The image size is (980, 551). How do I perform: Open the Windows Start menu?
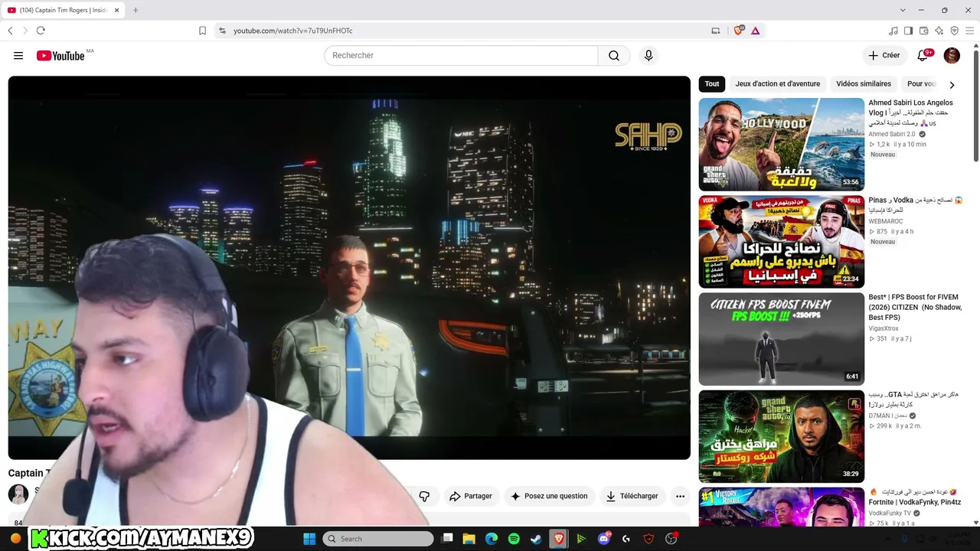[x=309, y=539]
